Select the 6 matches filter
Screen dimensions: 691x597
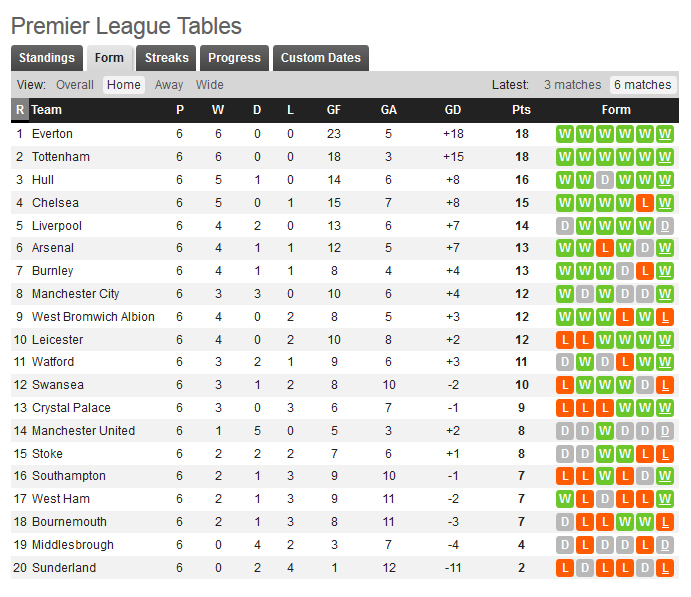click(x=643, y=85)
